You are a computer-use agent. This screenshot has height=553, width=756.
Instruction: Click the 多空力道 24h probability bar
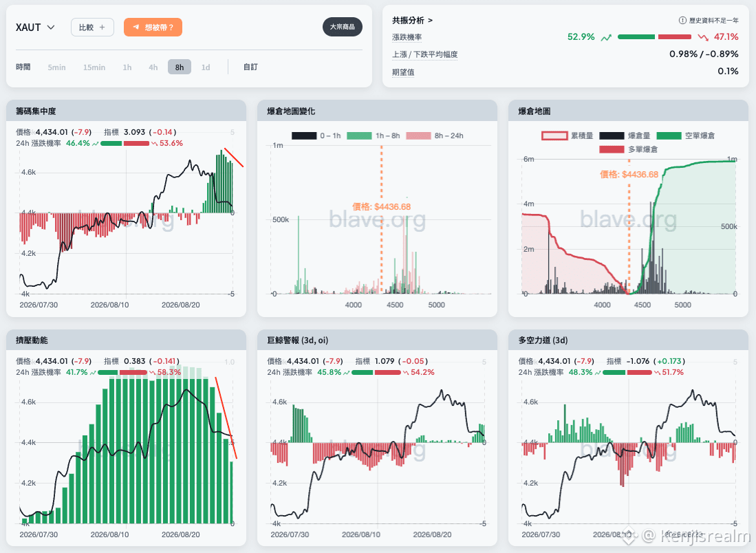[x=627, y=372]
